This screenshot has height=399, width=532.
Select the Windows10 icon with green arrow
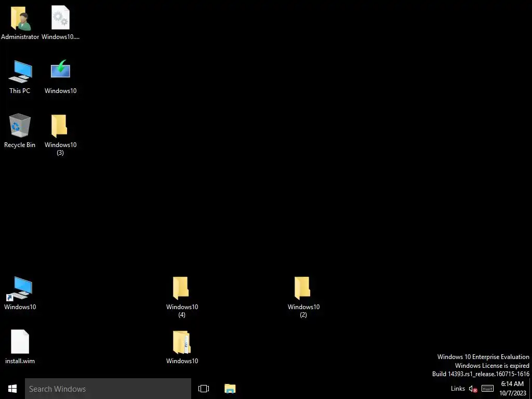60,70
